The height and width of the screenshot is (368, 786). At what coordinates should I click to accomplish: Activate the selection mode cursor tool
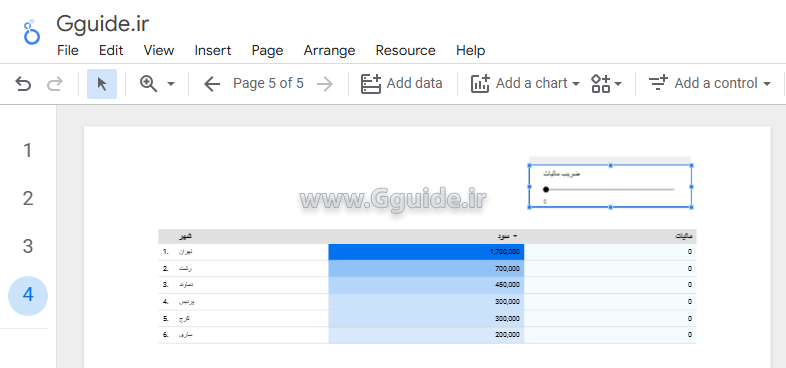102,84
